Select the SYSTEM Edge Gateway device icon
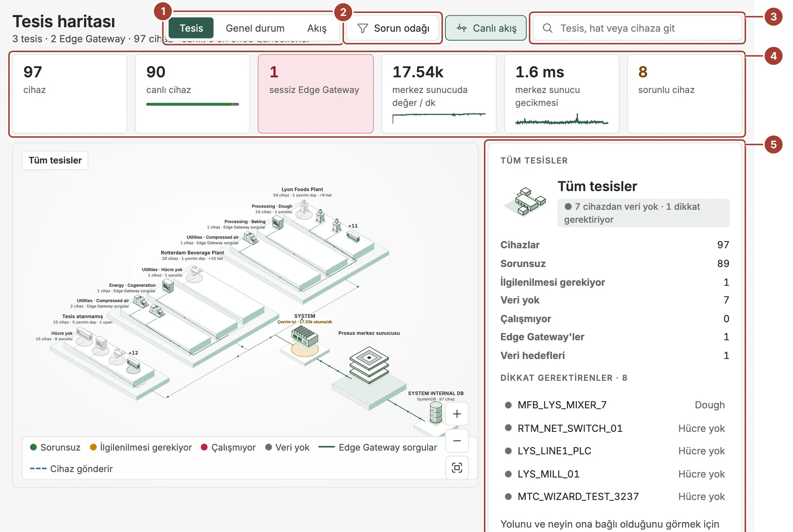 305,337
